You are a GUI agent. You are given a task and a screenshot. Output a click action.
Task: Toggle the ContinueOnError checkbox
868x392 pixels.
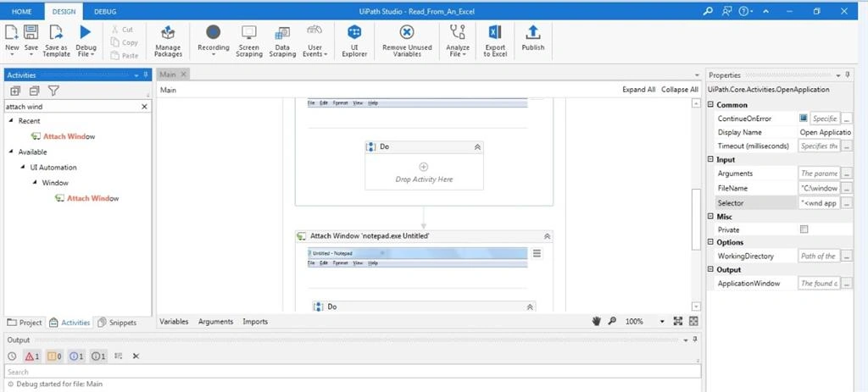point(804,118)
